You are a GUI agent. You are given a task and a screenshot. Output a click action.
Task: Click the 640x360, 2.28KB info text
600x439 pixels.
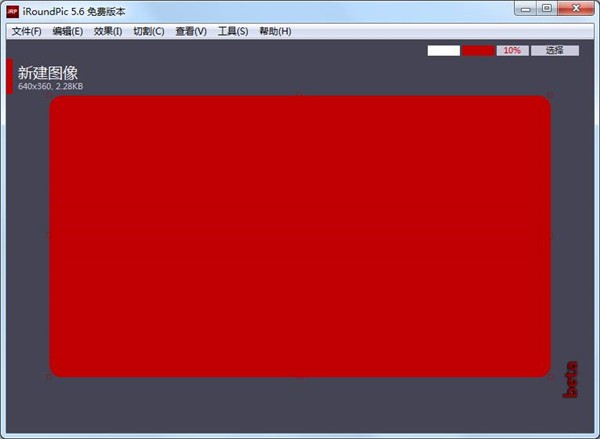click(x=51, y=86)
